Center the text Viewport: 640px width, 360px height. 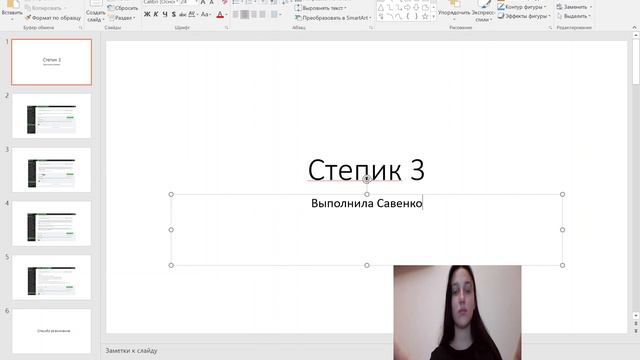[x=244, y=15]
